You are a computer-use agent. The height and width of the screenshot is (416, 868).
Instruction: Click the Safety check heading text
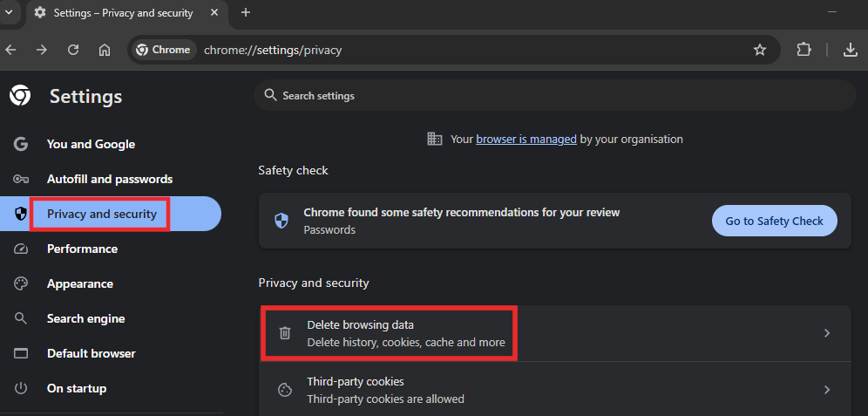tap(294, 171)
